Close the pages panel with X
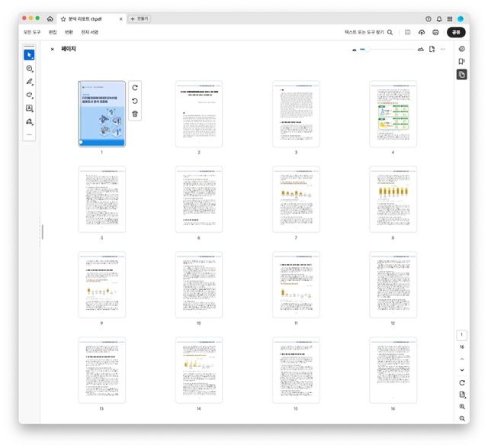 click(x=53, y=49)
